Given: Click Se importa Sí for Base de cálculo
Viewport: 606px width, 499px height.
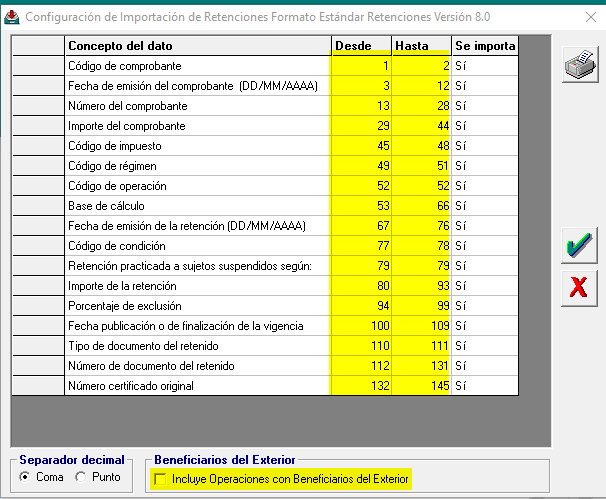Looking at the screenshot, I should pos(485,206).
